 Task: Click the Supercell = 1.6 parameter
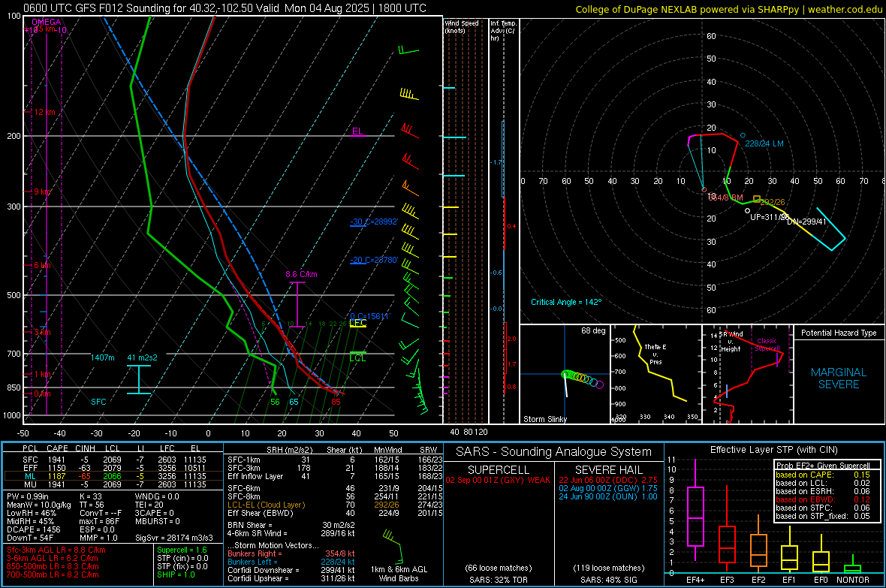182,550
